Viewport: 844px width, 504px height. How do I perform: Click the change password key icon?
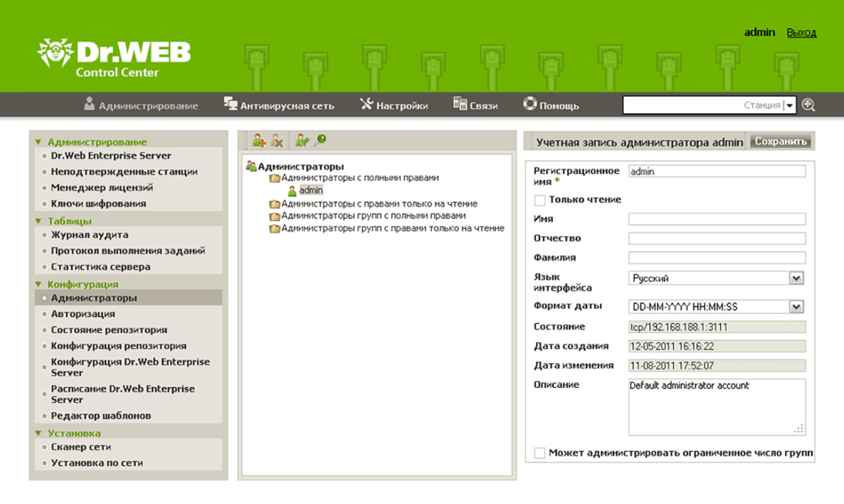[320, 141]
